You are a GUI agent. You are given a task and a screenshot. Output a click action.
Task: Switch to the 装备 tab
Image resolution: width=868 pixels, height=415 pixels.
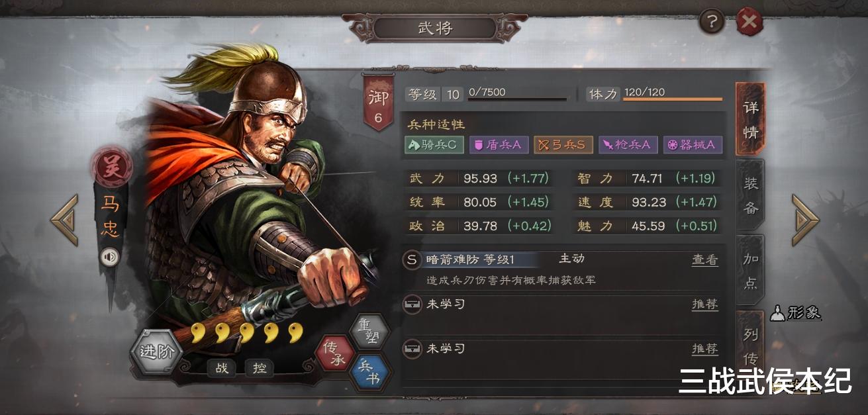coord(750,197)
